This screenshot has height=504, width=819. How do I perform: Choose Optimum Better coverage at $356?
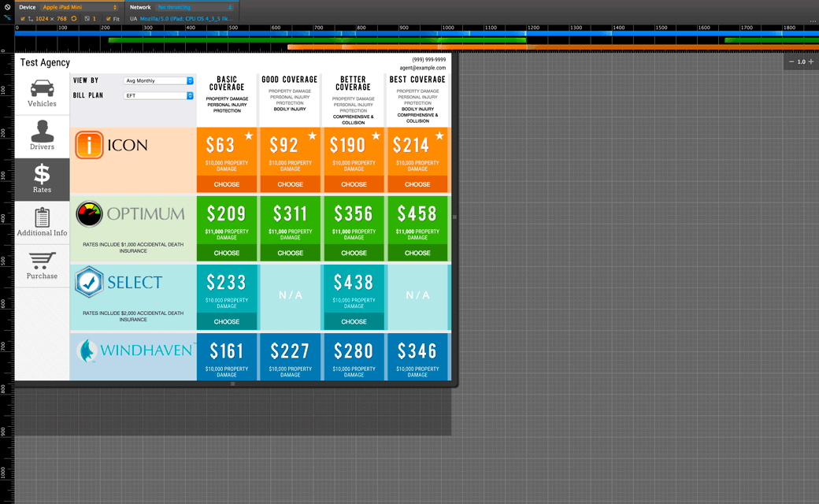354,253
